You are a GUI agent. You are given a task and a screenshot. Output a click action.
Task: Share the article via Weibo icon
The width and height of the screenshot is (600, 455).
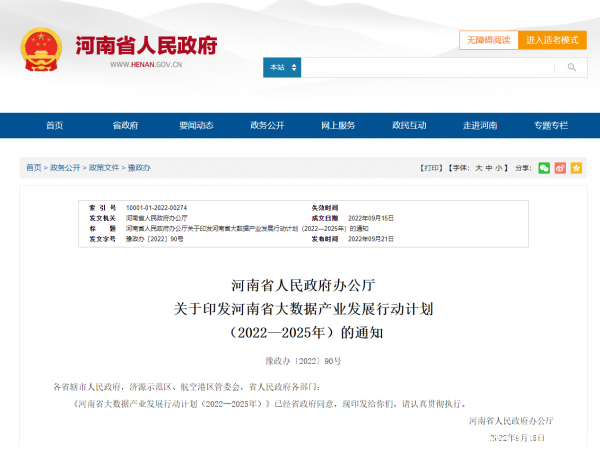coord(560,168)
